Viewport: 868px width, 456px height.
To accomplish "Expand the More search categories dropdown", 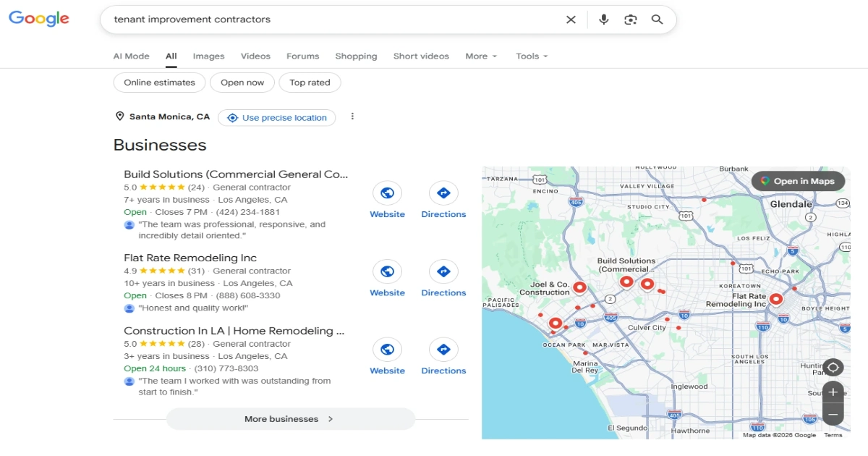I will click(x=481, y=56).
